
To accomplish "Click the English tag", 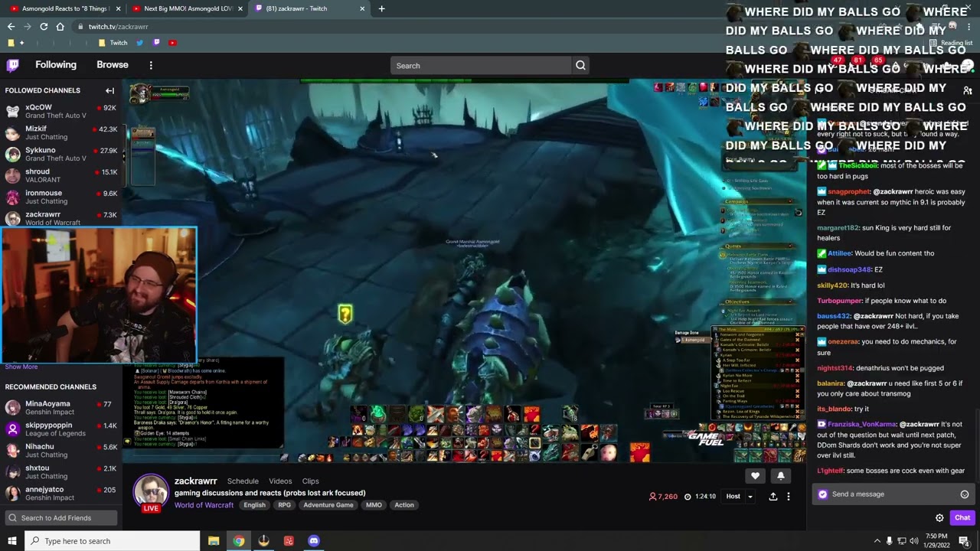I will 254,505.
